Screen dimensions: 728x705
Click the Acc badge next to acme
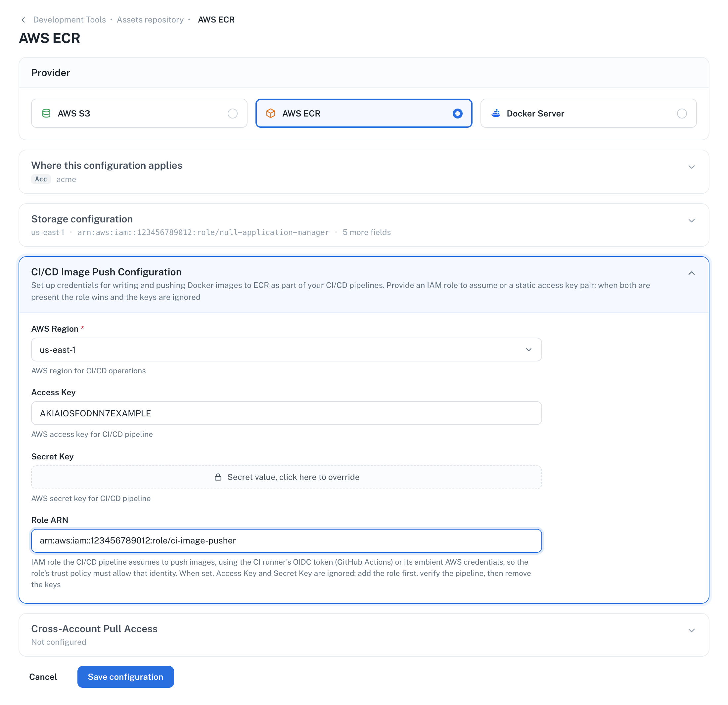(x=41, y=179)
